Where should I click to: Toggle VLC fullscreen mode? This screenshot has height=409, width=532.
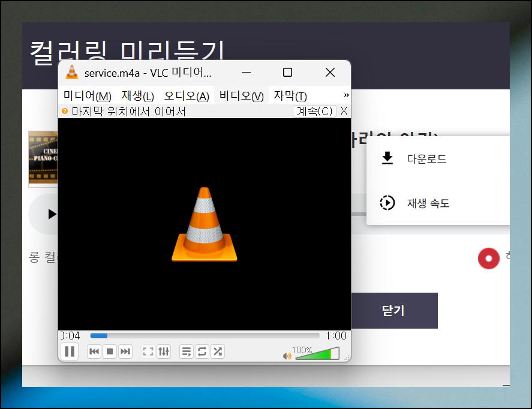point(148,351)
